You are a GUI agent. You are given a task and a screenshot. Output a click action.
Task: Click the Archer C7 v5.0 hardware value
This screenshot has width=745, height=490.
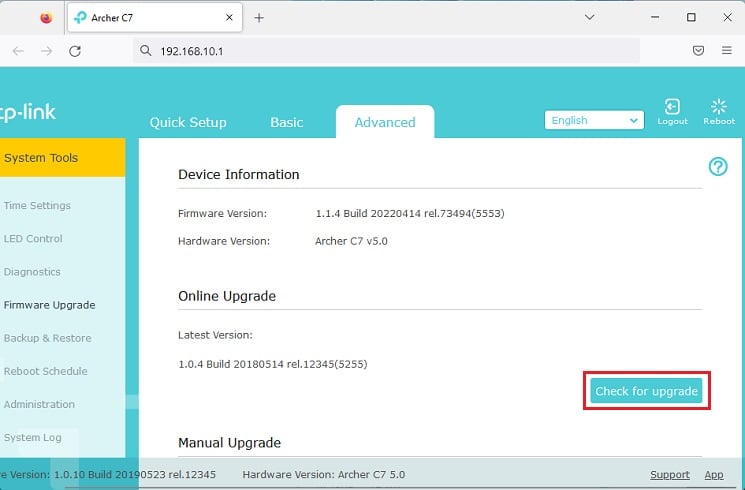[351, 241]
